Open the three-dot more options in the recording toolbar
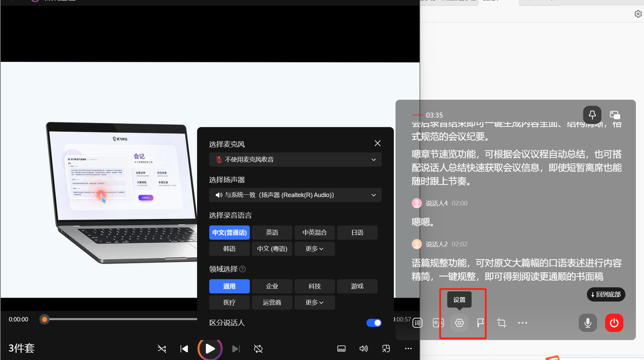 coord(523,323)
